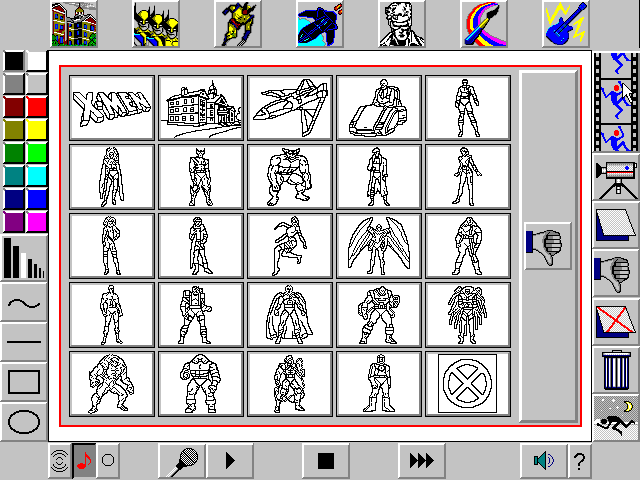Choose line thickness bars

(x=24, y=258)
